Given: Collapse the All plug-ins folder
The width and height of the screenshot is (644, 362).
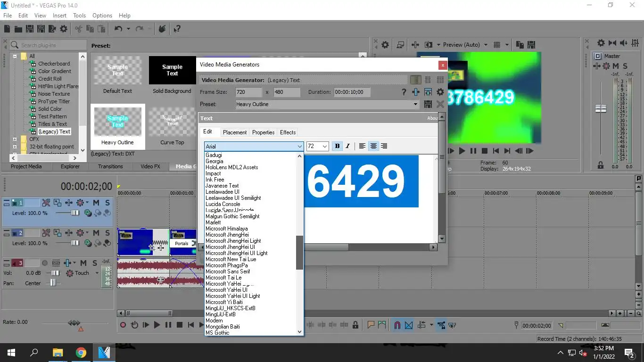Looking at the screenshot, I should (x=15, y=56).
